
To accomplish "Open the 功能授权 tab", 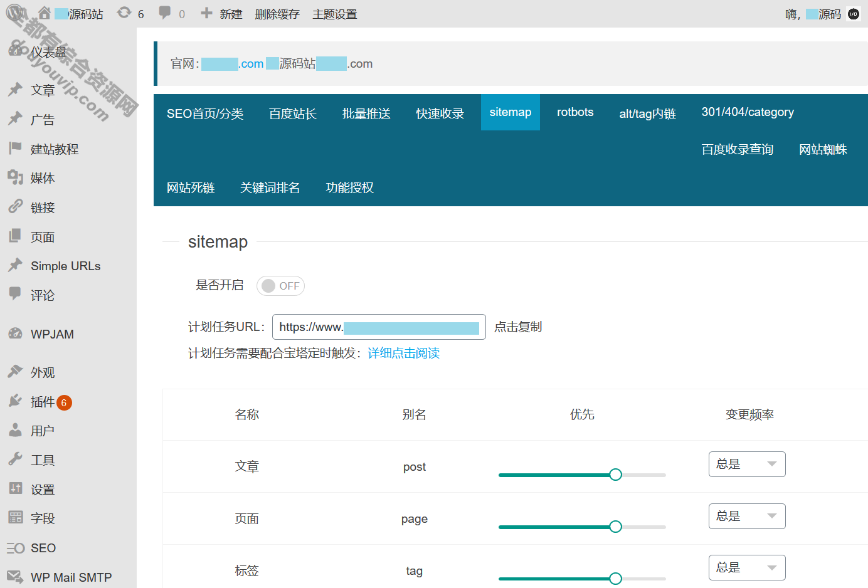I will 350,187.
